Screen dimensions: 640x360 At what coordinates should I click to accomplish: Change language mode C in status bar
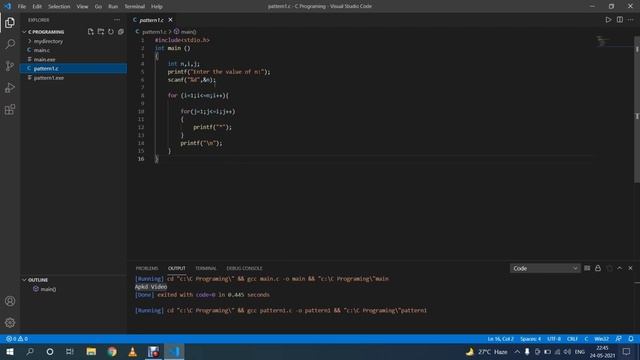click(x=586, y=339)
